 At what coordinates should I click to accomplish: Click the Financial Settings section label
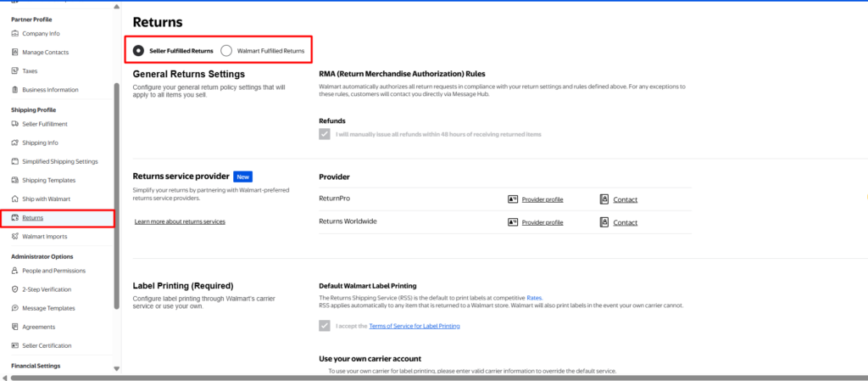tap(36, 366)
